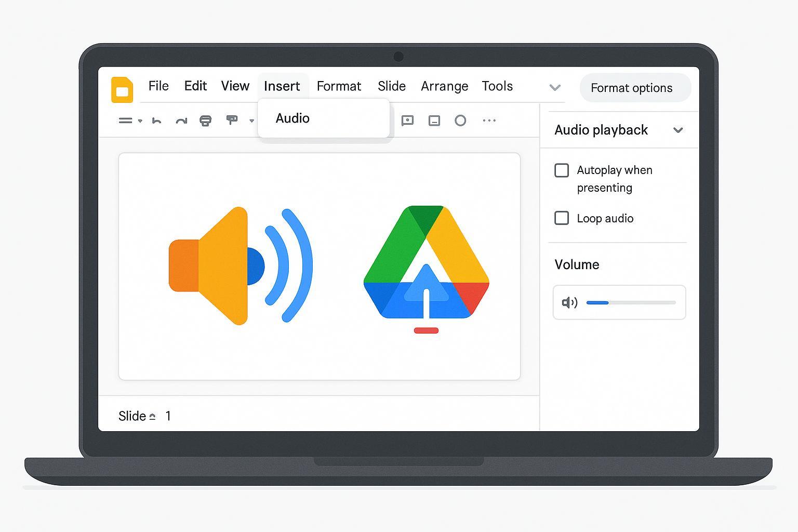Check the Loop audio checkbox

click(x=562, y=218)
